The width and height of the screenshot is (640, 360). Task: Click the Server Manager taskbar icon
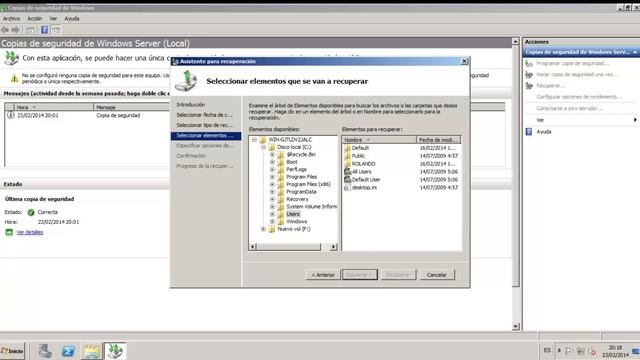45,351
